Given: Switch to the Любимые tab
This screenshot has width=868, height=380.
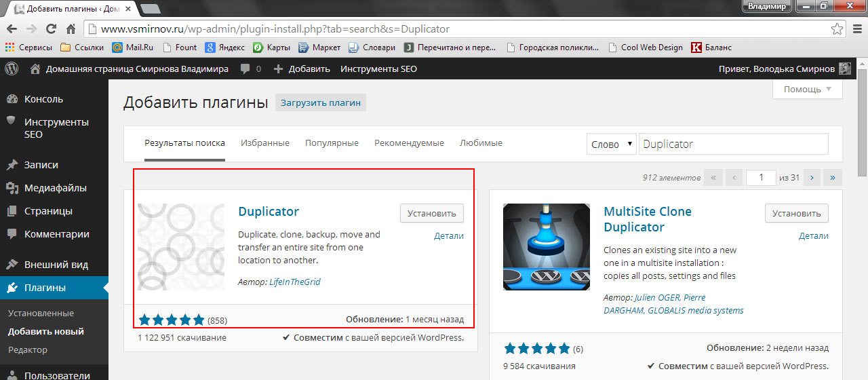Looking at the screenshot, I should click(481, 143).
